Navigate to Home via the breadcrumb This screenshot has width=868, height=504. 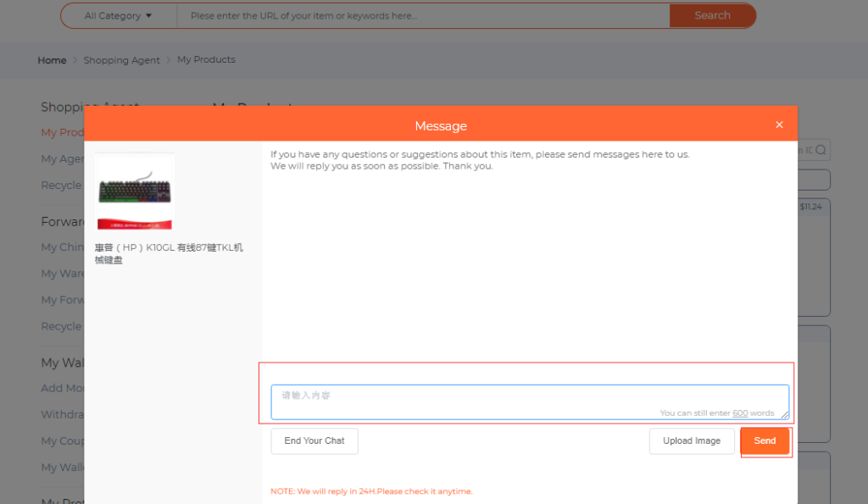coord(52,59)
